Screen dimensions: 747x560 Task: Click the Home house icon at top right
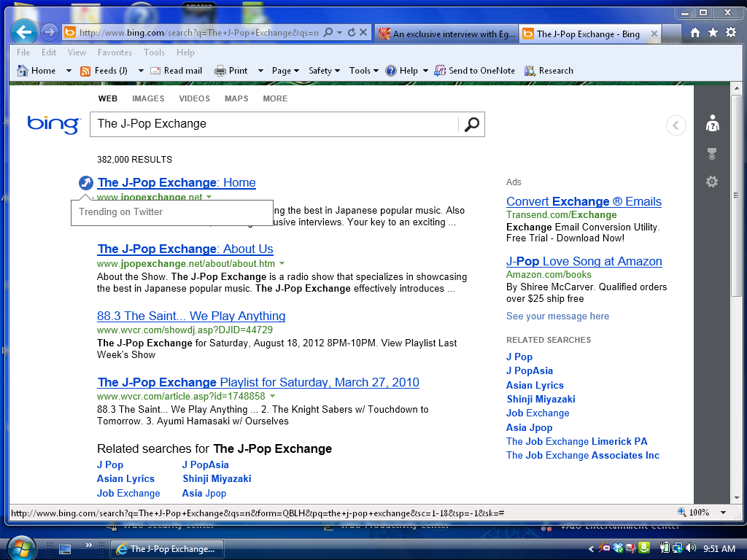[695, 33]
